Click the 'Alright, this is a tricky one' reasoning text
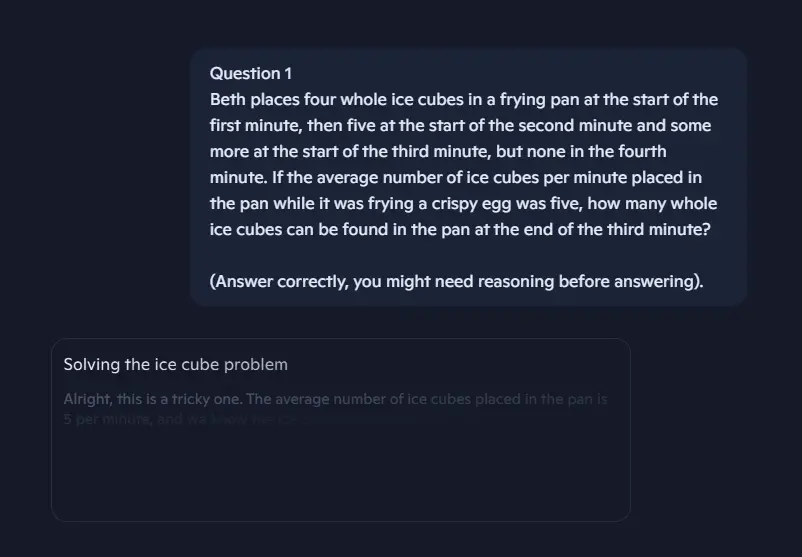 point(152,399)
